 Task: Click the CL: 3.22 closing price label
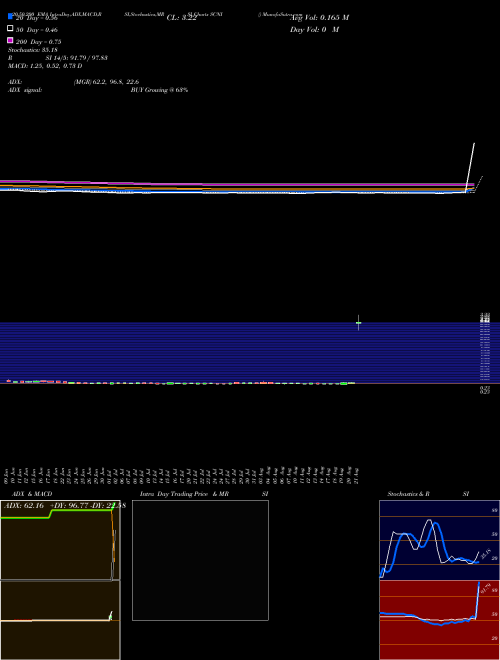(181, 18)
